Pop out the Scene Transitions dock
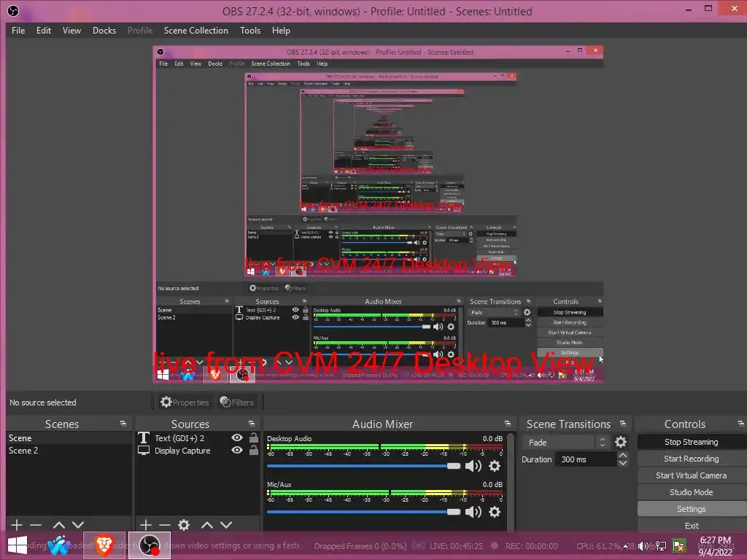Image resolution: width=747 pixels, height=560 pixels. point(623,424)
